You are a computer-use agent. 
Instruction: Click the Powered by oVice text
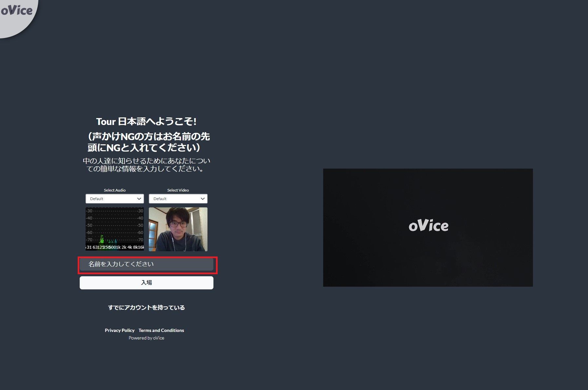147,338
